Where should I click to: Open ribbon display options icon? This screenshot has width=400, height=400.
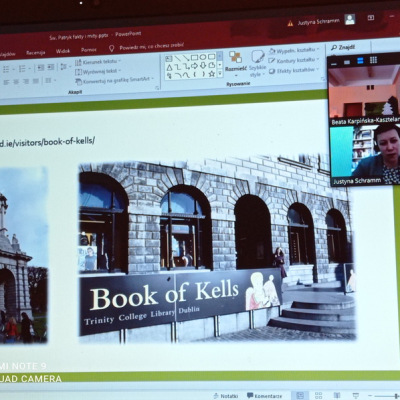(371, 18)
